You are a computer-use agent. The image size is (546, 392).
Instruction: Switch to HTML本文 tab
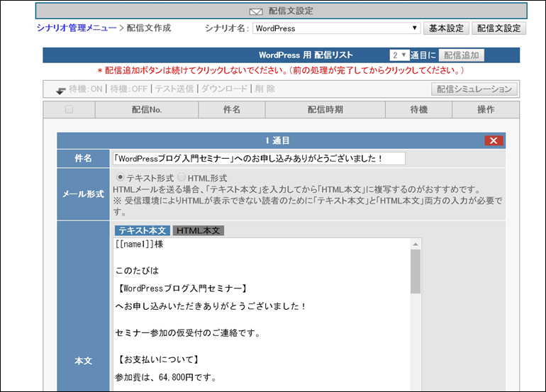point(198,230)
